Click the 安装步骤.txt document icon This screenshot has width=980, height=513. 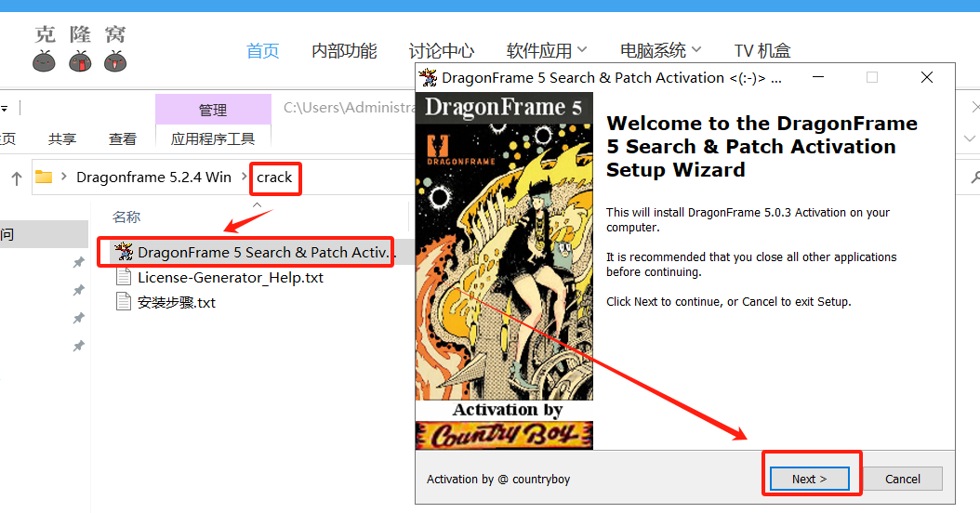(124, 302)
